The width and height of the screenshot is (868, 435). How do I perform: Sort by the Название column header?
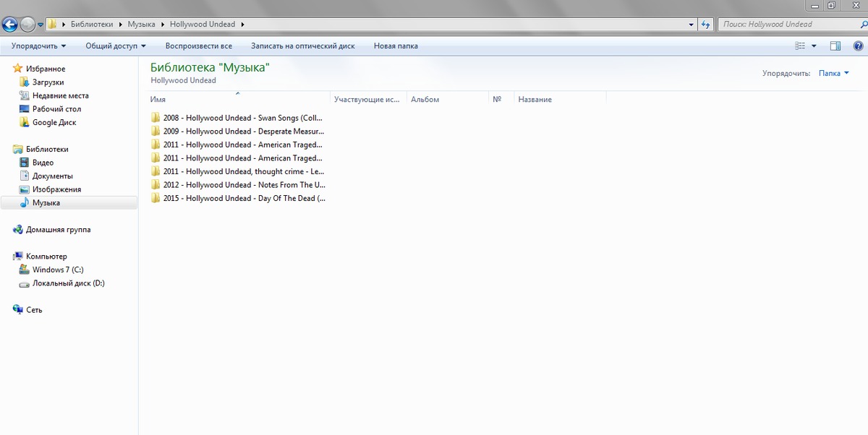[560, 100]
